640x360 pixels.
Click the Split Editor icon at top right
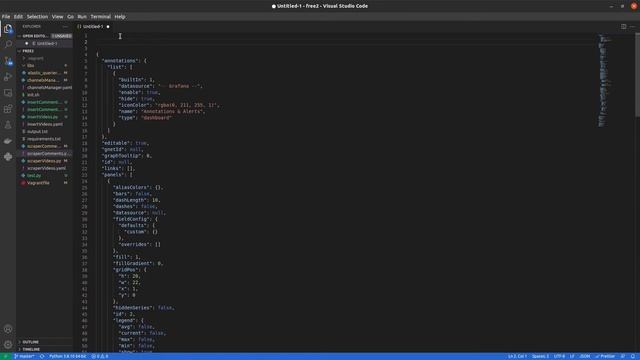pyautogui.click(x=623, y=27)
